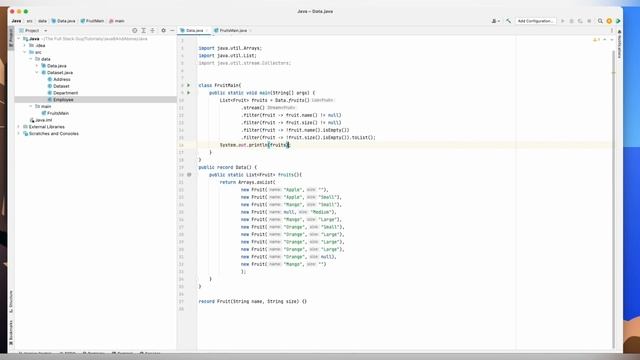Click the Run with Coverage icon
The image size is (640, 360).
580,21
